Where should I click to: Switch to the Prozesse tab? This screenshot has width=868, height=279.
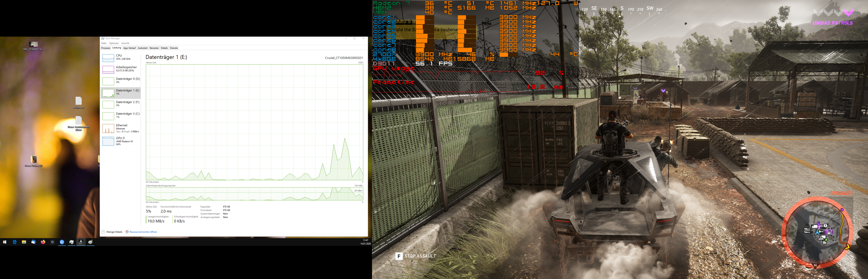point(106,48)
